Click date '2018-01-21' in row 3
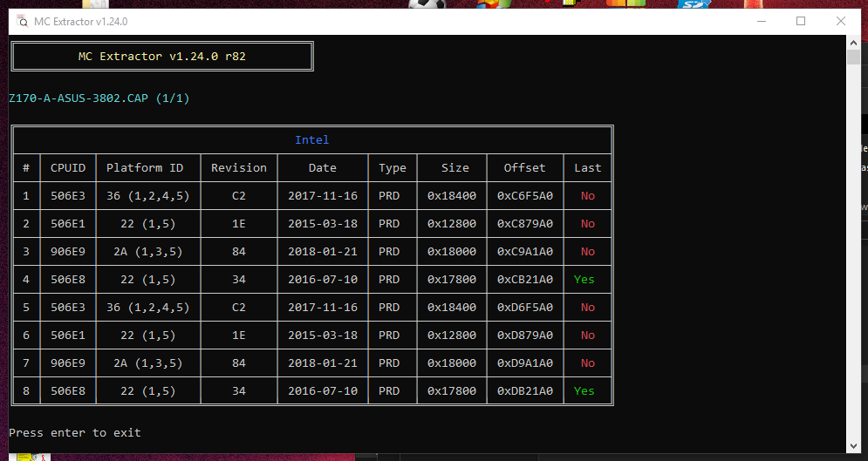Image resolution: width=868 pixels, height=461 pixels. click(x=322, y=252)
